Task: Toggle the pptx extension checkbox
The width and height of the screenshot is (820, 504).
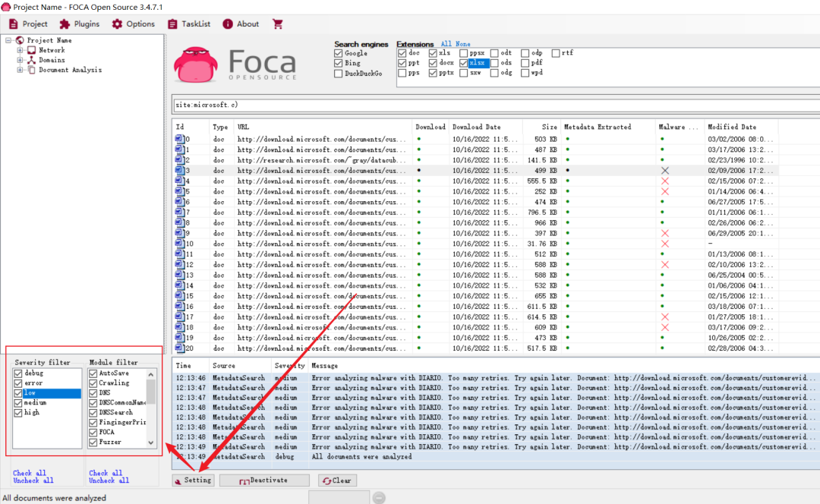Action: (433, 73)
